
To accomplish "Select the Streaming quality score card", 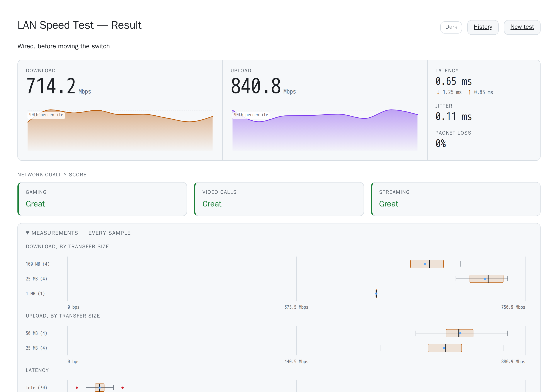I will point(456,199).
